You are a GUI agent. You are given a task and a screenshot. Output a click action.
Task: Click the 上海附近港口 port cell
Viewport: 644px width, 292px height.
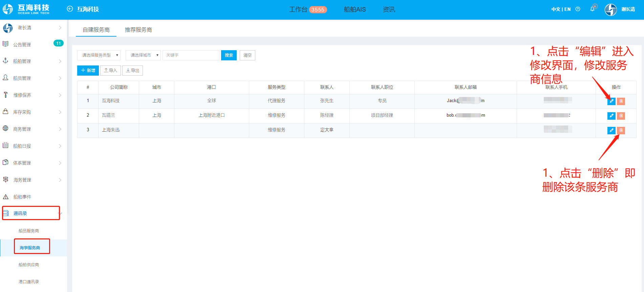(x=212, y=115)
